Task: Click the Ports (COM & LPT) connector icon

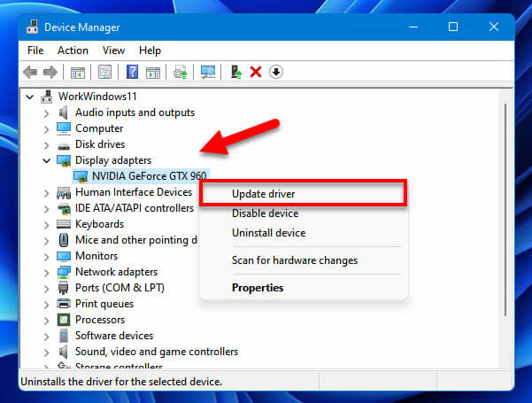Action: point(64,288)
